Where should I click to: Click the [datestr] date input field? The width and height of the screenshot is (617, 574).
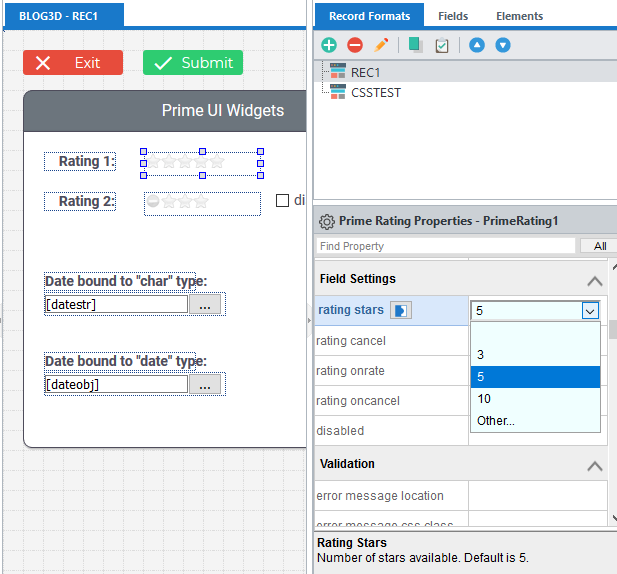point(116,305)
